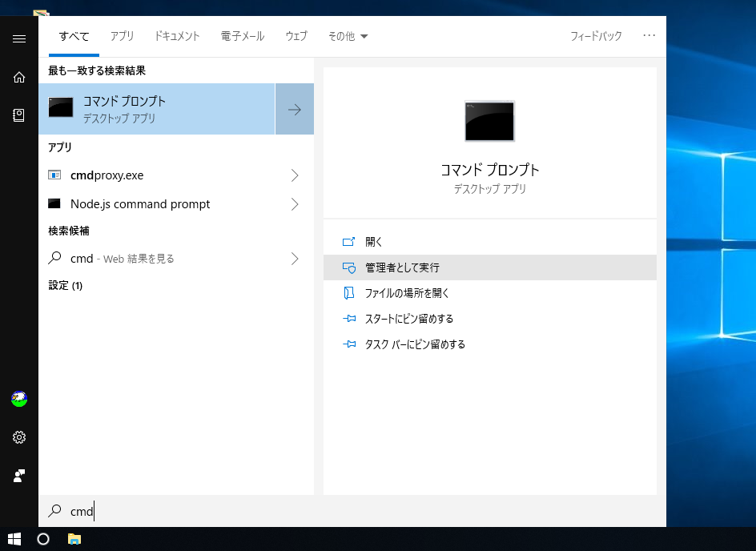Click the Windows Start button
Image resolution: width=756 pixels, height=551 pixels.
(x=15, y=539)
